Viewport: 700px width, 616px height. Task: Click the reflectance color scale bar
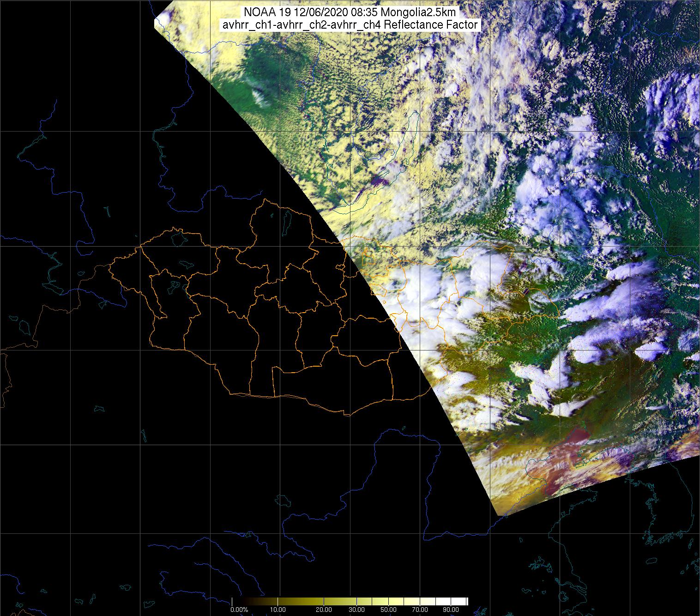[350, 601]
